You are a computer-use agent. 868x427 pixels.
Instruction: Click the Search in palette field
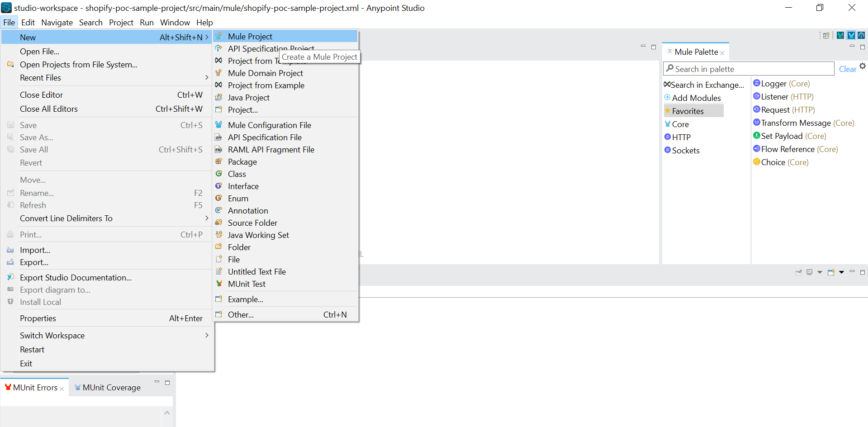[x=749, y=69]
